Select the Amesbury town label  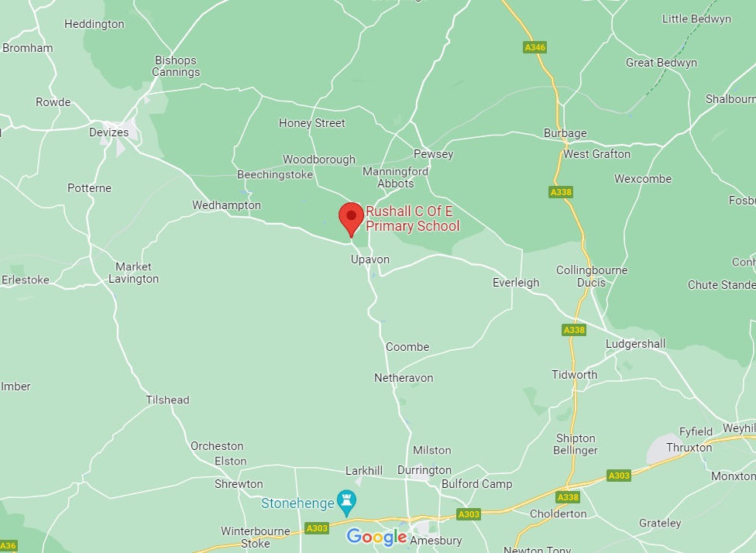coord(436,541)
